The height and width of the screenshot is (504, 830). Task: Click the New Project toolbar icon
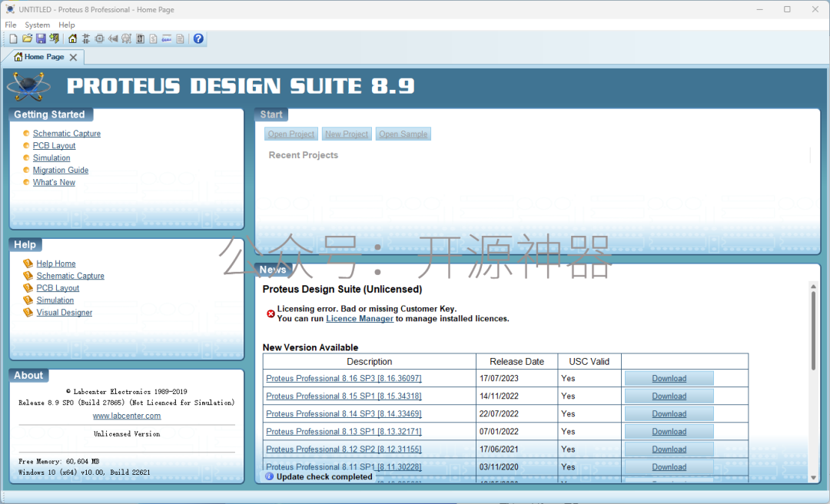[13, 38]
